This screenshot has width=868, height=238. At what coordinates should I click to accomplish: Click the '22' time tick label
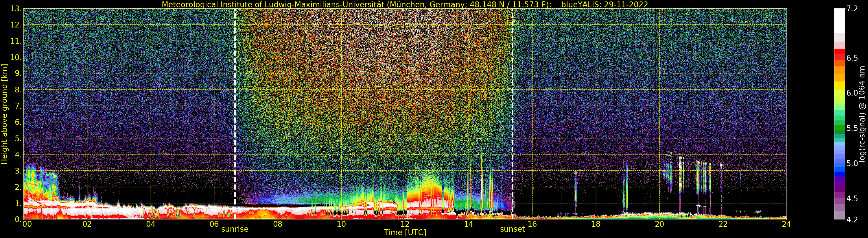coord(723,224)
